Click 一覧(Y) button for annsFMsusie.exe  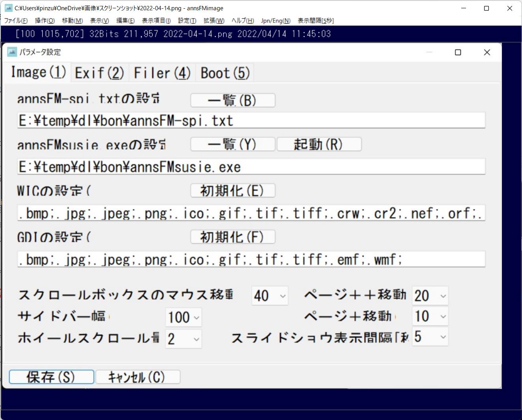click(x=233, y=144)
